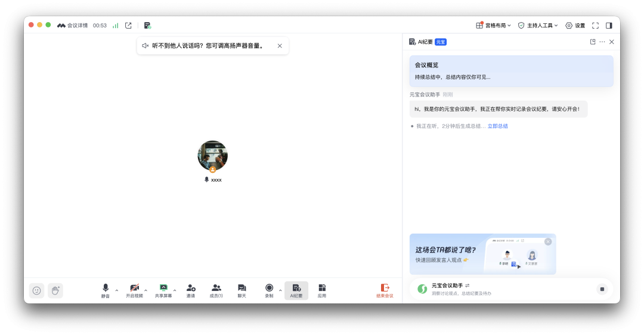Expand audio options arrow beside 静音
Image resolution: width=644 pixels, height=335 pixels.
pos(117,290)
